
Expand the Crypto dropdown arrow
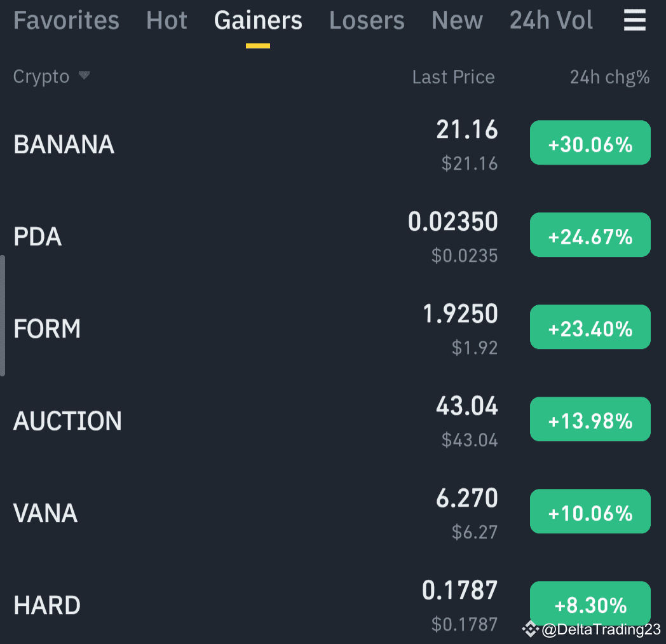[84, 76]
